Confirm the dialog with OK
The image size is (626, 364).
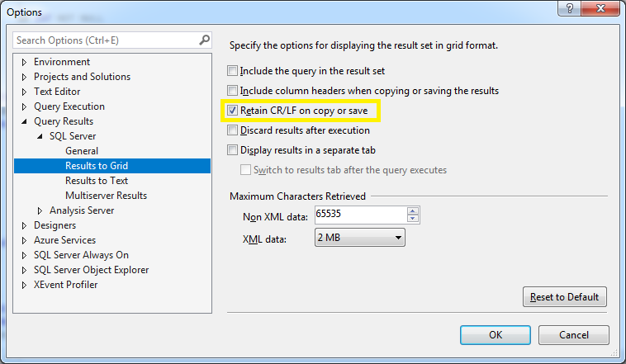coord(496,335)
